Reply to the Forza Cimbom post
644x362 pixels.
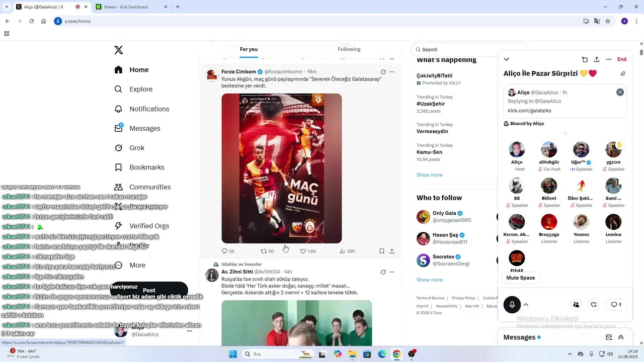[x=228, y=251]
